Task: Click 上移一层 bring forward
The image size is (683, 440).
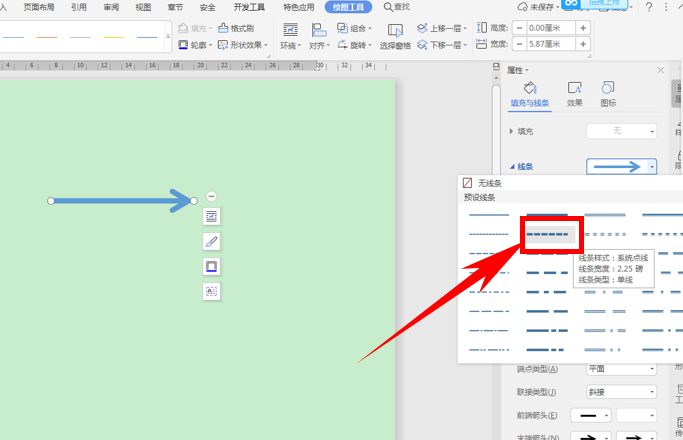Action: [x=442, y=28]
